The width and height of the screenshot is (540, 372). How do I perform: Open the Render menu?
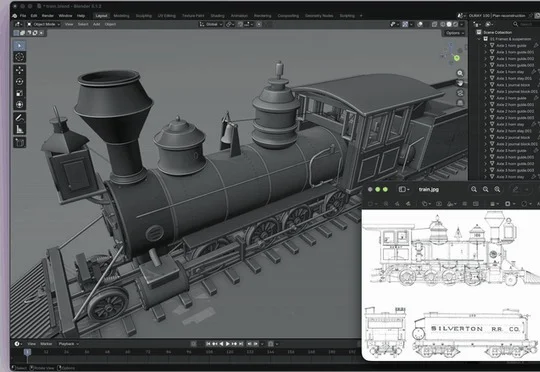[48, 16]
